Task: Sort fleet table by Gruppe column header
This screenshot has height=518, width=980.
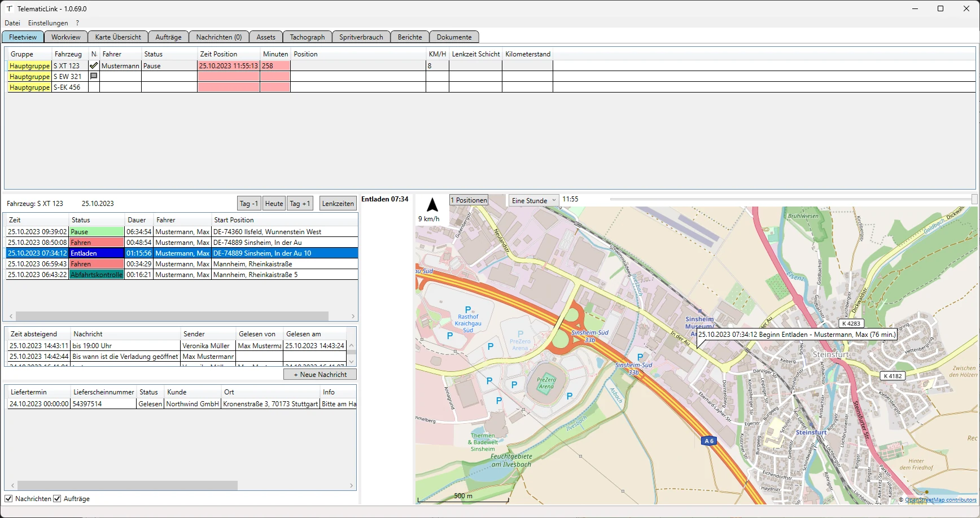Action: pyautogui.click(x=29, y=54)
